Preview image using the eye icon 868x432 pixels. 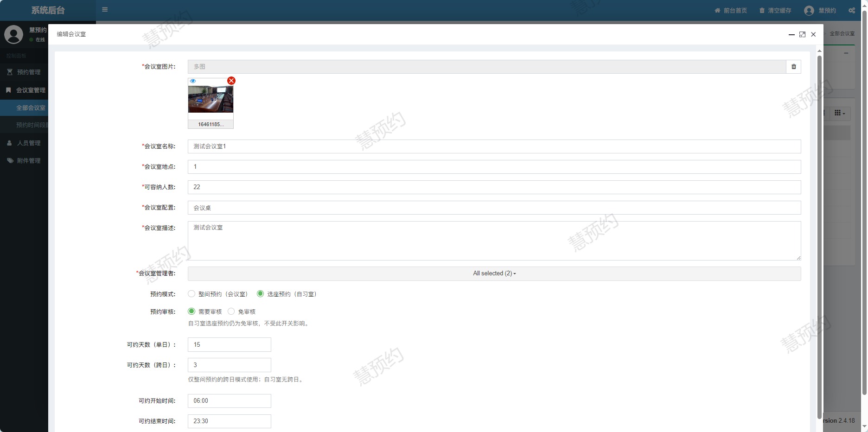(193, 81)
